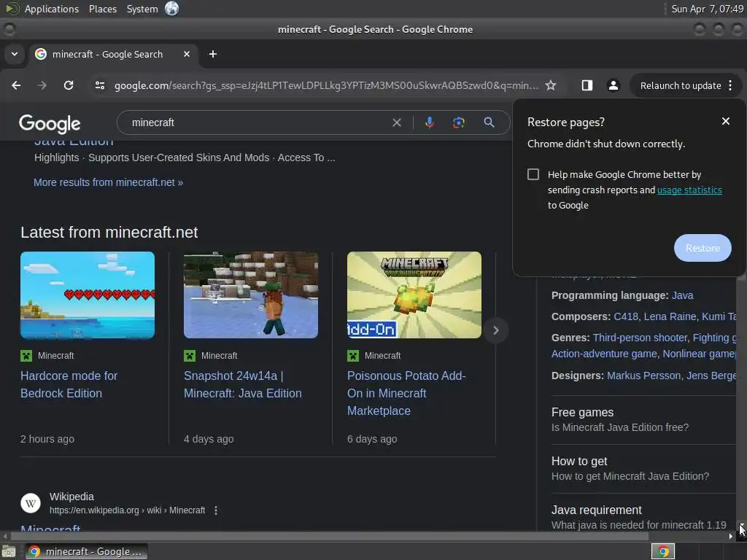The image size is (747, 560).
Task: Open the System menu
Action: pos(142,9)
